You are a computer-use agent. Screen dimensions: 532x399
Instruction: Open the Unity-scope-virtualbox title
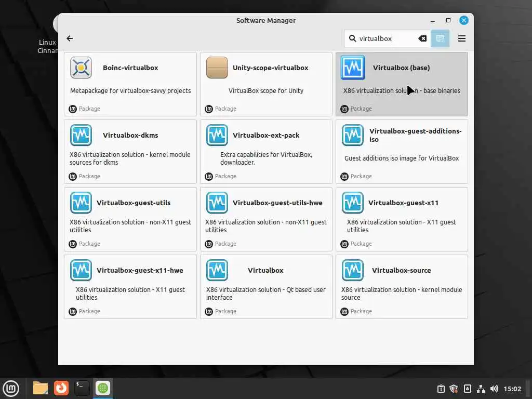[270, 68]
